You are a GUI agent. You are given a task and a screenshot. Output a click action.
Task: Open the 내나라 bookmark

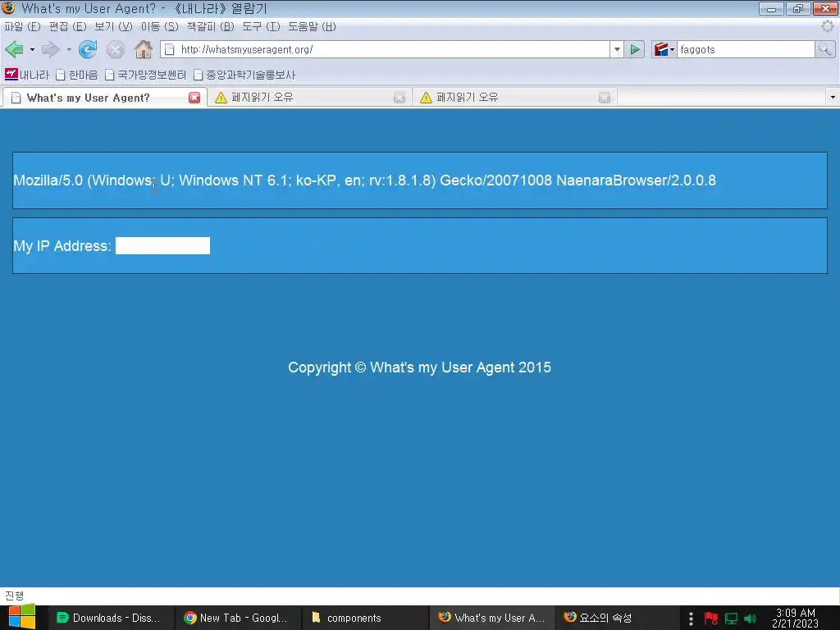pyautogui.click(x=27, y=75)
